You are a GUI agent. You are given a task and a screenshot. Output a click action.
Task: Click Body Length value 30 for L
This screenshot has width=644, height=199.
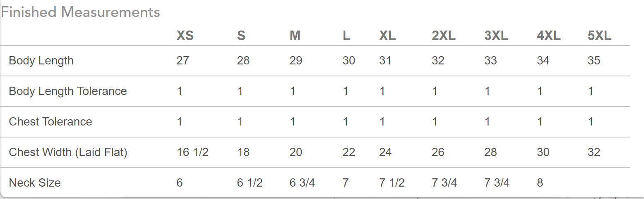coord(348,61)
